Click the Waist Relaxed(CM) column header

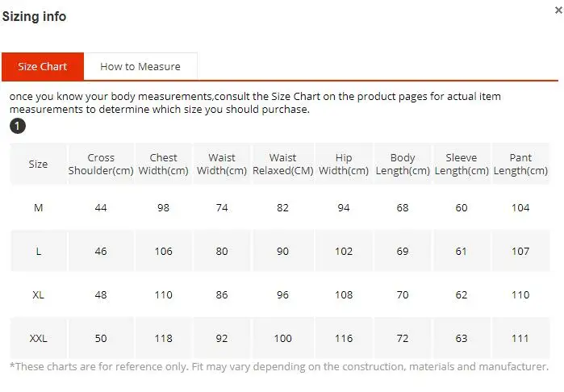pyautogui.click(x=282, y=164)
